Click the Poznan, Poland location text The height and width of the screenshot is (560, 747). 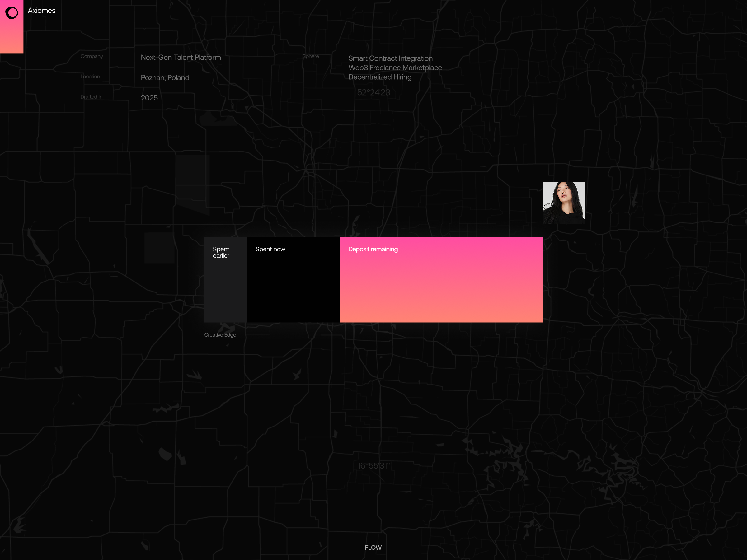(165, 78)
